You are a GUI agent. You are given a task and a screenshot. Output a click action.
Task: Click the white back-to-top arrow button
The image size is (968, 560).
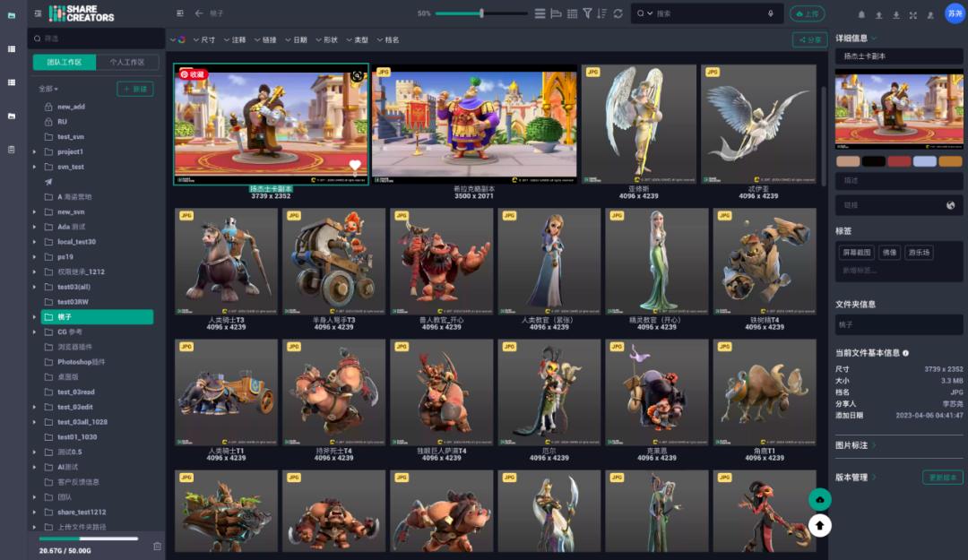pyautogui.click(x=820, y=525)
